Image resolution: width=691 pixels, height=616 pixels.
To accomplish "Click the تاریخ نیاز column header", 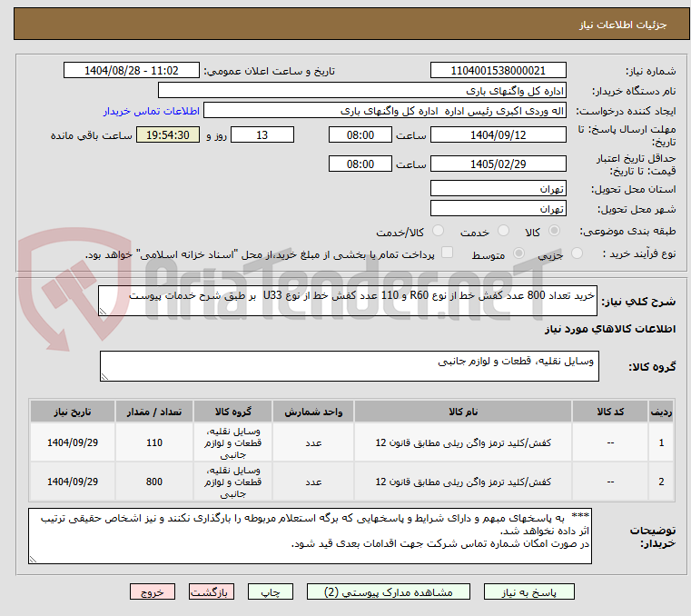I will click(73, 412).
